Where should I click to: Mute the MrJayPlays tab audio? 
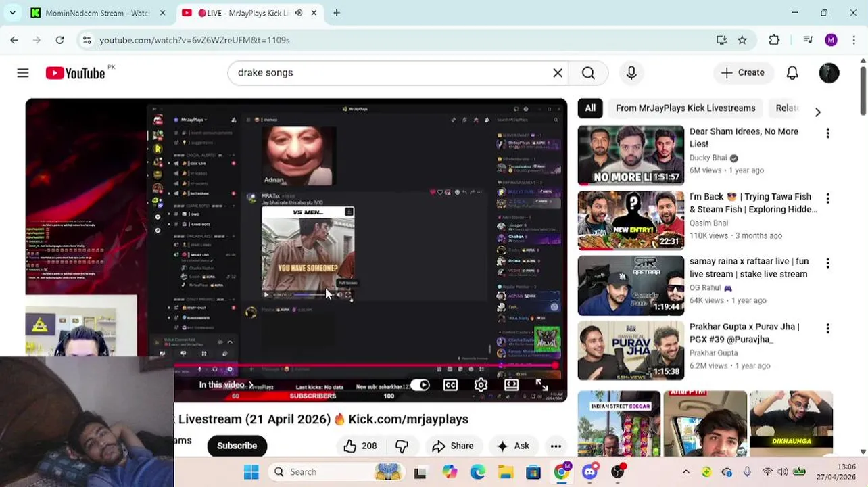click(298, 13)
